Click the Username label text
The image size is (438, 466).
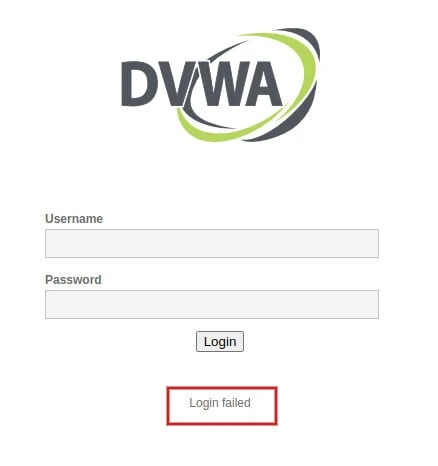coord(74,219)
